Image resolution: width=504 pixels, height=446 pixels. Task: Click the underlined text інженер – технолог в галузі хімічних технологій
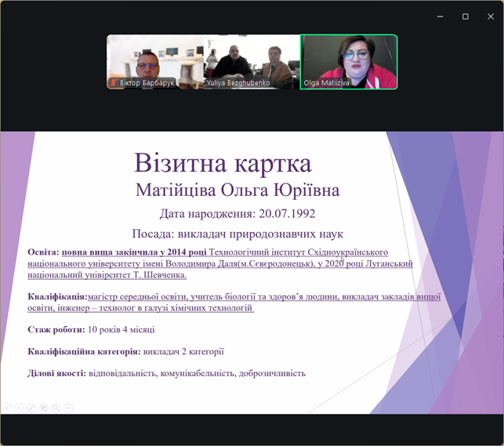[155, 308]
